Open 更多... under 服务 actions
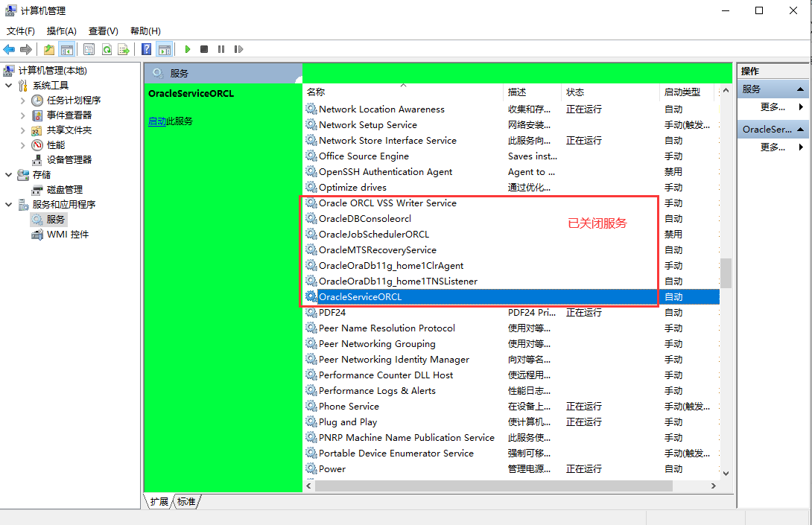Screen dimensions: 812x525 [x=773, y=107]
